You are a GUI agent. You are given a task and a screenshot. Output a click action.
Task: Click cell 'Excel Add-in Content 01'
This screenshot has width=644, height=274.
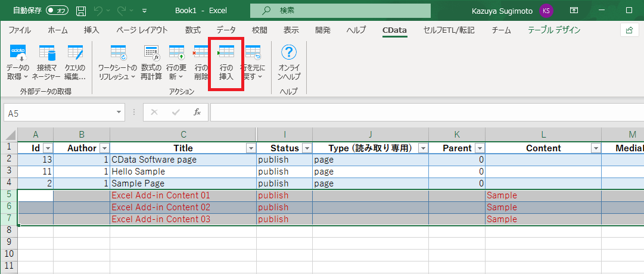pyautogui.click(x=183, y=195)
